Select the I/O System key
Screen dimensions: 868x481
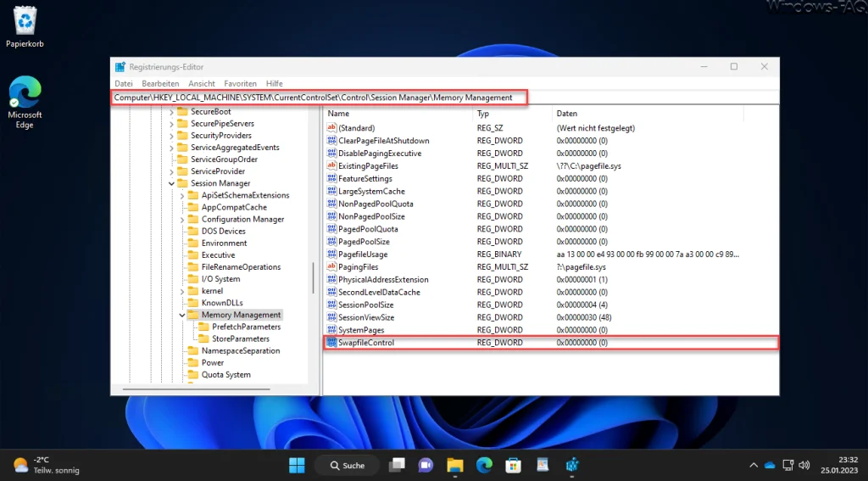click(x=221, y=279)
